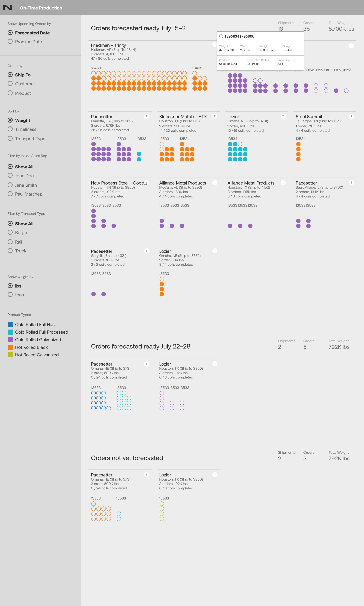Click the T badge on July 22–28 Pacesetter card
Viewport: 364px width, 606px height.
[x=146, y=364]
